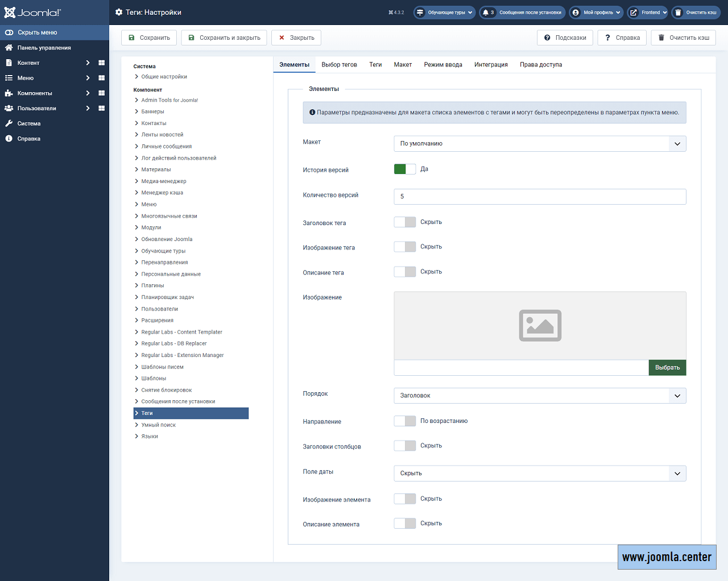Click the trash icon for Очистить кэш in header
The image size is (728, 581).
(x=678, y=13)
